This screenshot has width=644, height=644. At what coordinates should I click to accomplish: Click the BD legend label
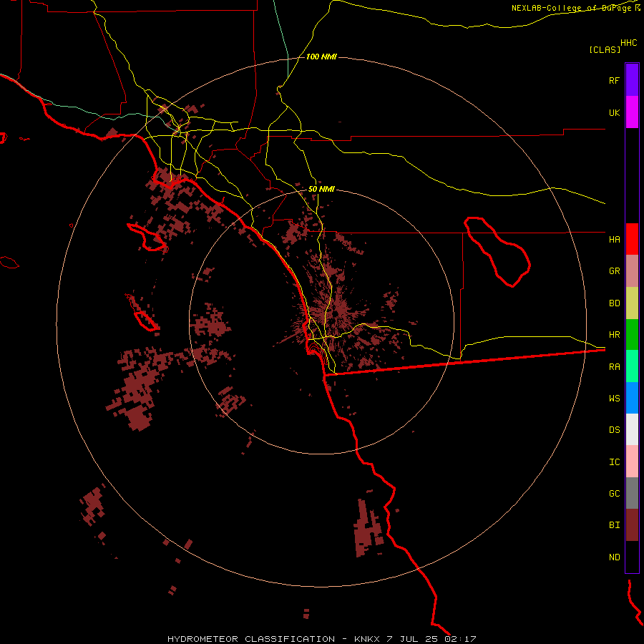coord(614,303)
